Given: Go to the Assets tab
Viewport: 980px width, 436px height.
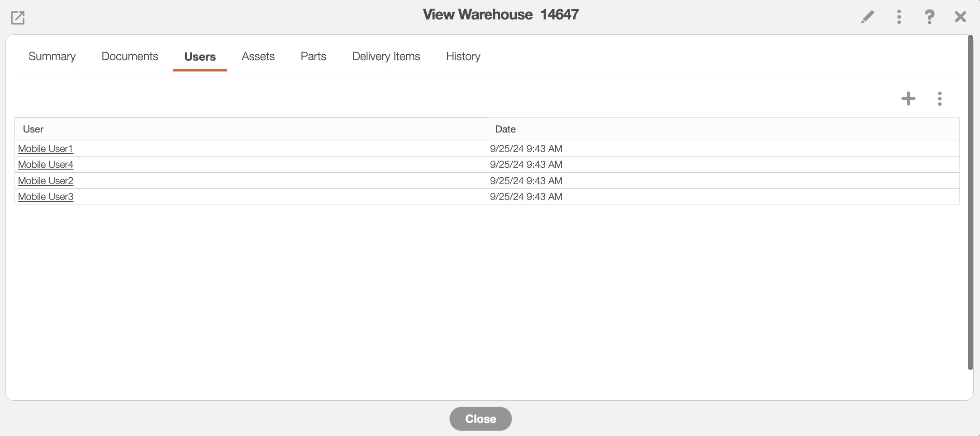Looking at the screenshot, I should click(x=258, y=57).
